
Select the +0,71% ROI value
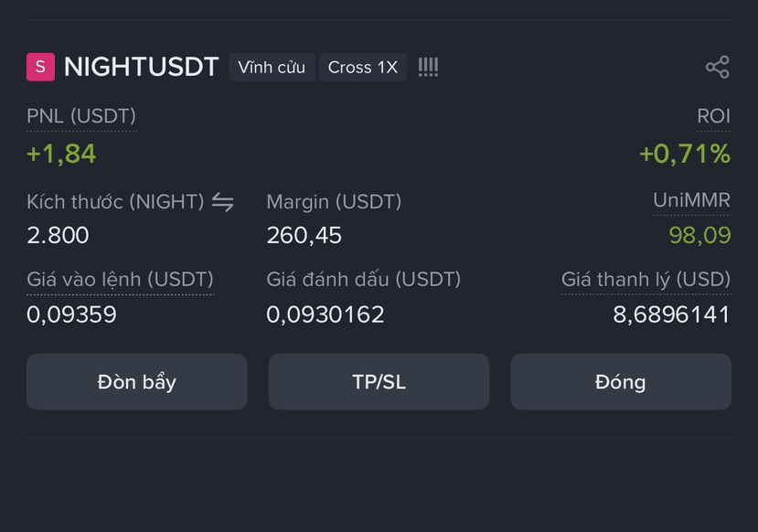685,154
